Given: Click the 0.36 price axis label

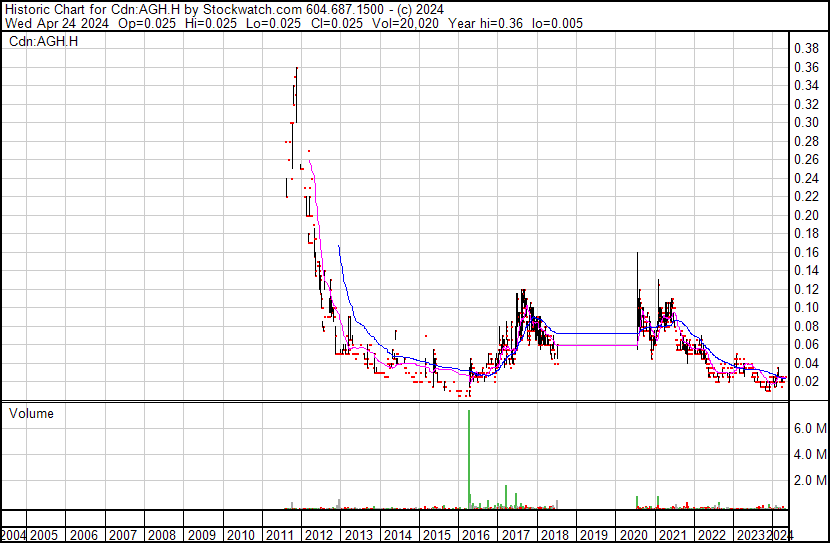Looking at the screenshot, I should [806, 67].
